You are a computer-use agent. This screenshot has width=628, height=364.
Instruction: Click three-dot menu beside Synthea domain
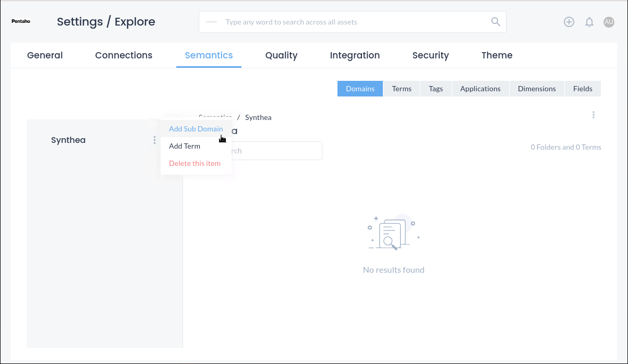tap(154, 140)
